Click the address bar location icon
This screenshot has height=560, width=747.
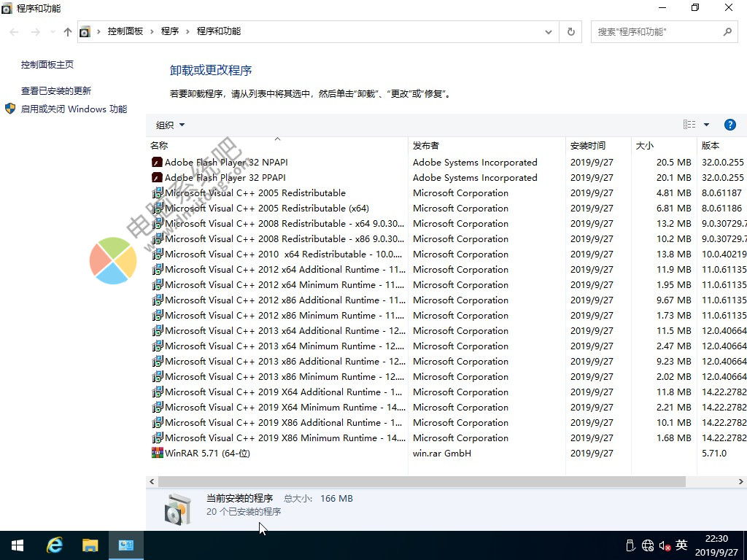(85, 32)
